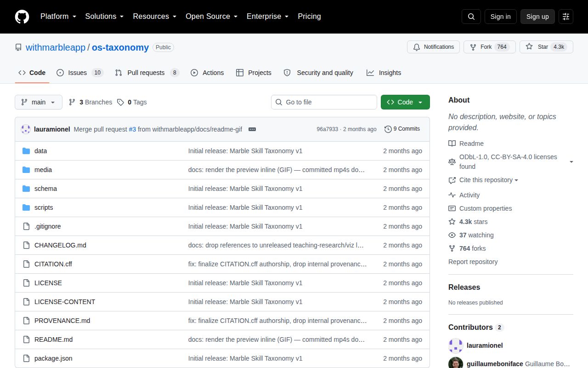This screenshot has height=368, width=588.
Task: Click the CHANGELOG.md file icon
Action: pos(26,245)
